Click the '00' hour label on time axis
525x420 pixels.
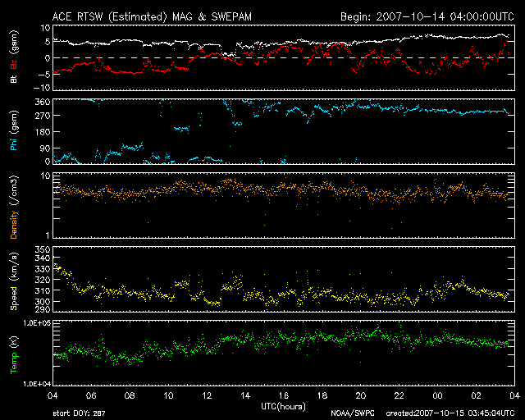tap(437, 395)
